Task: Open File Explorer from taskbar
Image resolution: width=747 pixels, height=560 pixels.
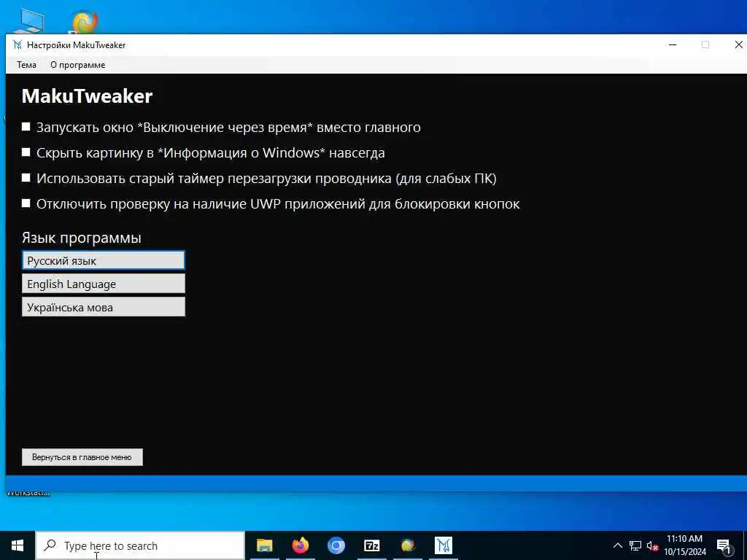Action: tap(264, 545)
